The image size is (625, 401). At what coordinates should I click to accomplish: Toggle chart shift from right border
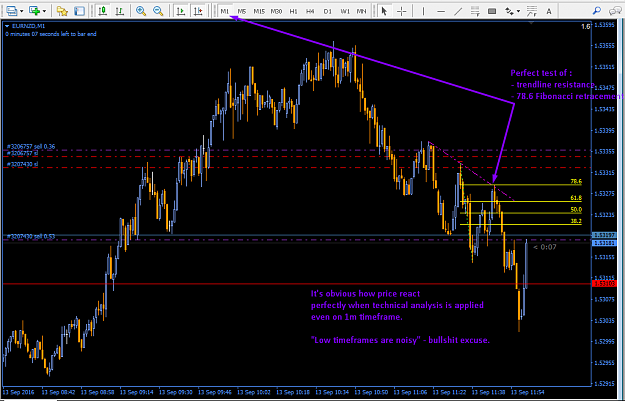click(198, 11)
